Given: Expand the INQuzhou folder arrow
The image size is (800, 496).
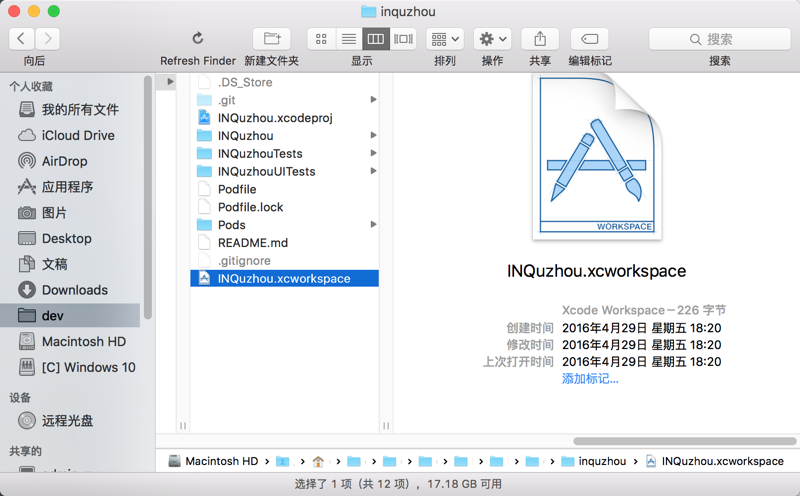Looking at the screenshot, I should [373, 135].
